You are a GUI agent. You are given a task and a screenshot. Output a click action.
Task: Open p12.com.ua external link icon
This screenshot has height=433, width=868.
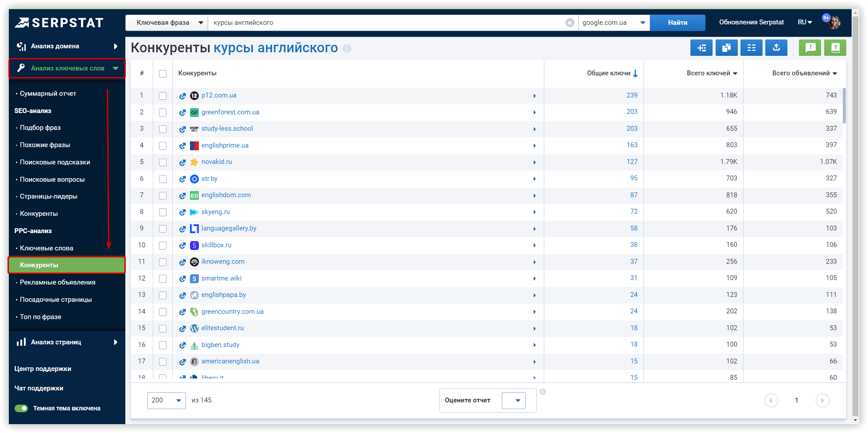182,96
